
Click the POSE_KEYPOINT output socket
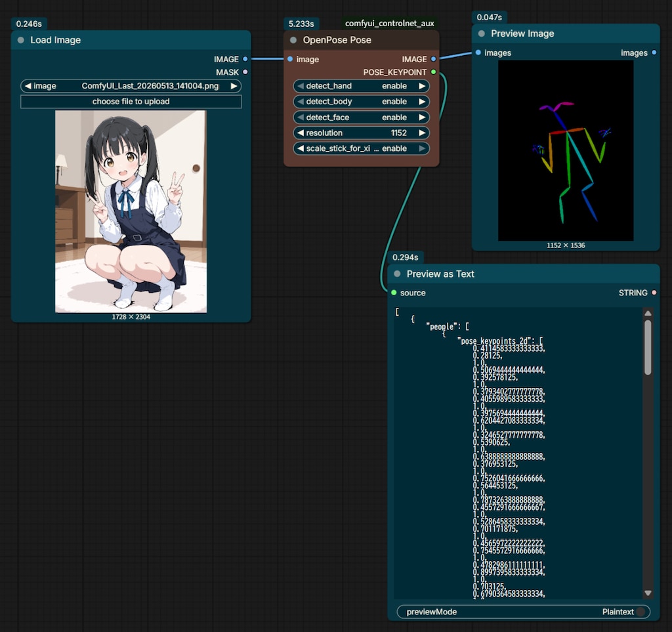tap(433, 72)
